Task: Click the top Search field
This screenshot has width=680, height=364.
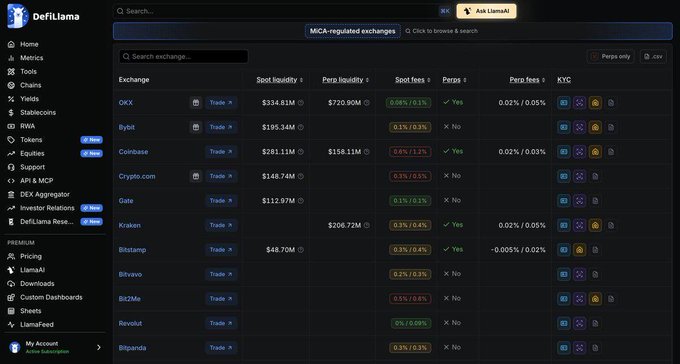Action: [283, 11]
